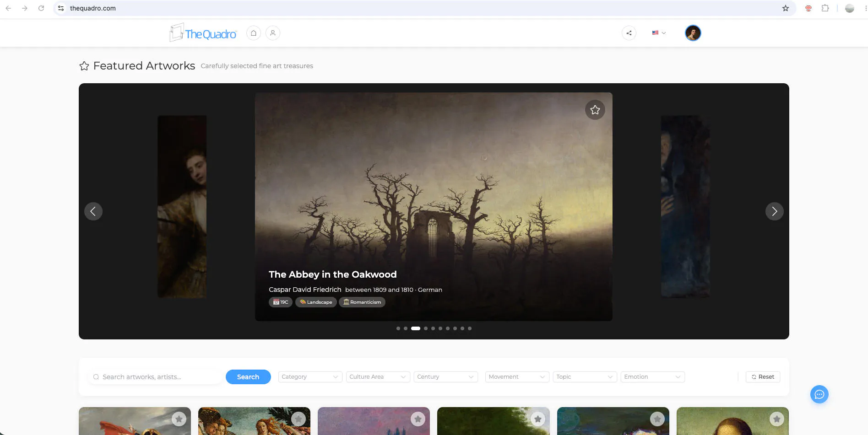868x435 pixels.
Task: Open the browser extensions puzzle icon
Action: pyautogui.click(x=825, y=8)
